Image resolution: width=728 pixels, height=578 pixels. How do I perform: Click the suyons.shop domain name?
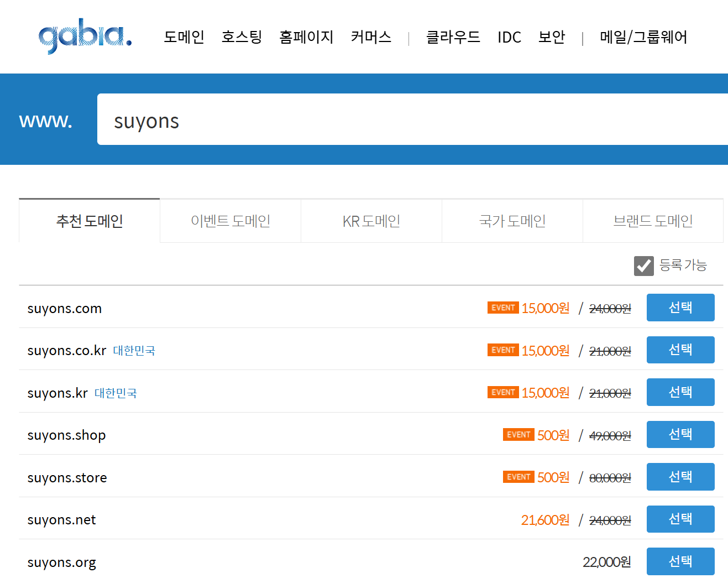coord(66,435)
